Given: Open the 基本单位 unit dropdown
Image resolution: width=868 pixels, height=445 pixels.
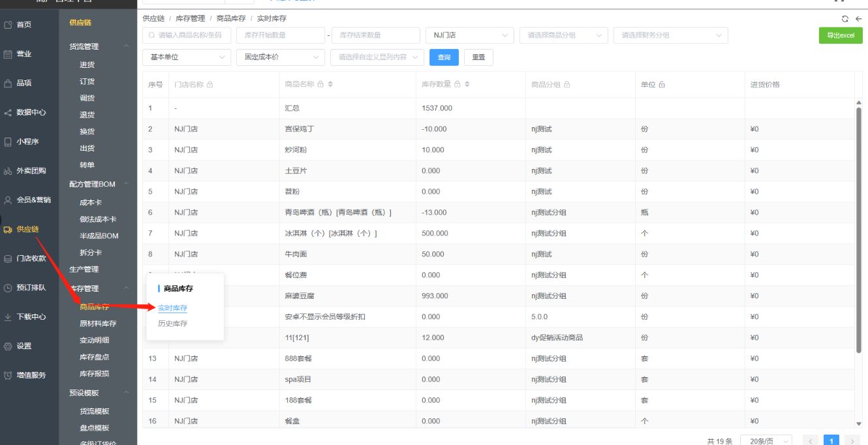Looking at the screenshot, I should pos(187,57).
